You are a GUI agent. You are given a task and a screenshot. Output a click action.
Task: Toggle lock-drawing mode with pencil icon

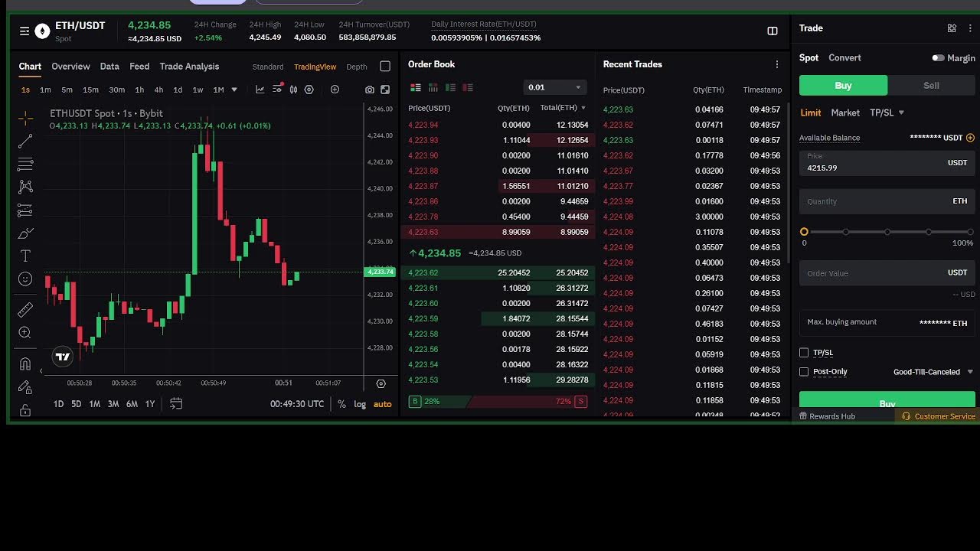25,387
